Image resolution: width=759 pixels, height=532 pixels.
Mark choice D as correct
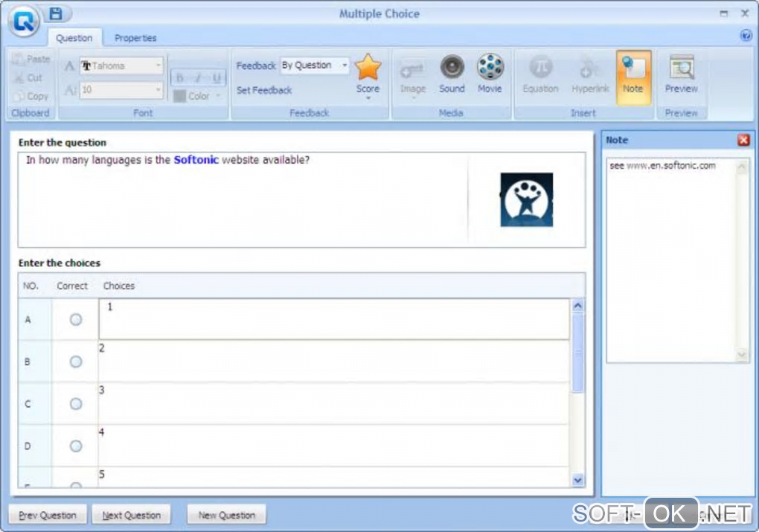(76, 446)
